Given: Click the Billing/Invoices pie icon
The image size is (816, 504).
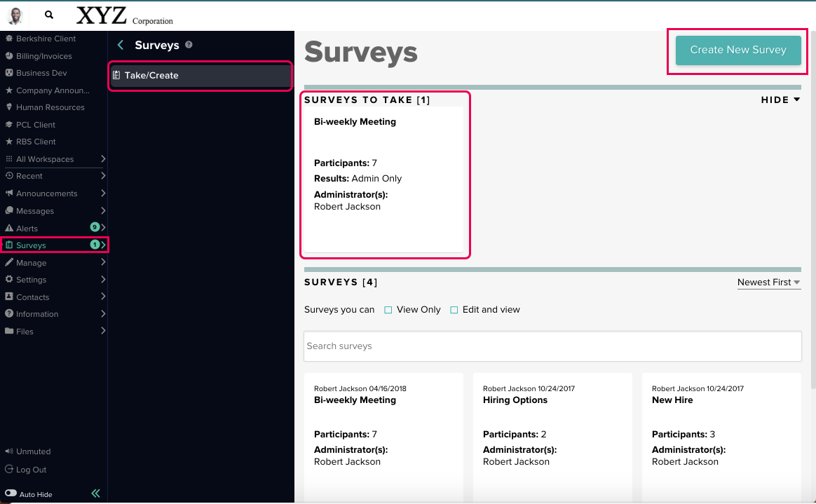Looking at the screenshot, I should (x=9, y=55).
